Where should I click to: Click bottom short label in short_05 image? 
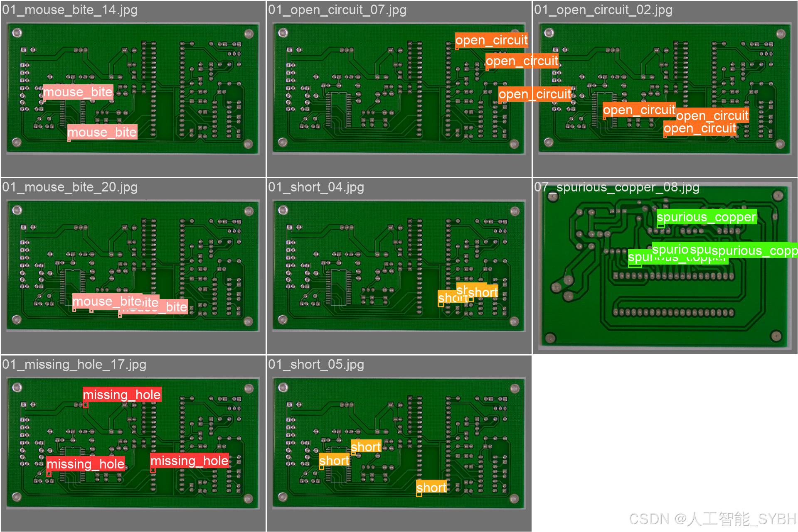pos(431,487)
